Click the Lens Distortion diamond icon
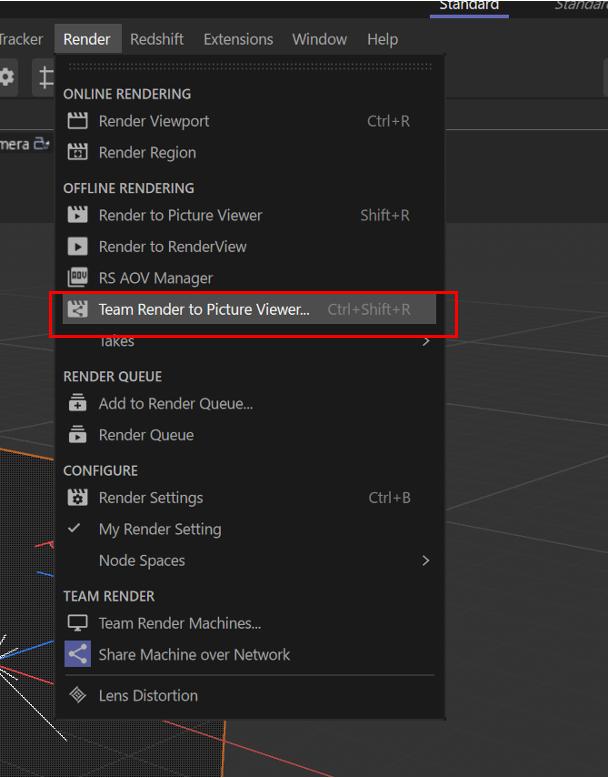The width and height of the screenshot is (608, 778). [x=77, y=695]
